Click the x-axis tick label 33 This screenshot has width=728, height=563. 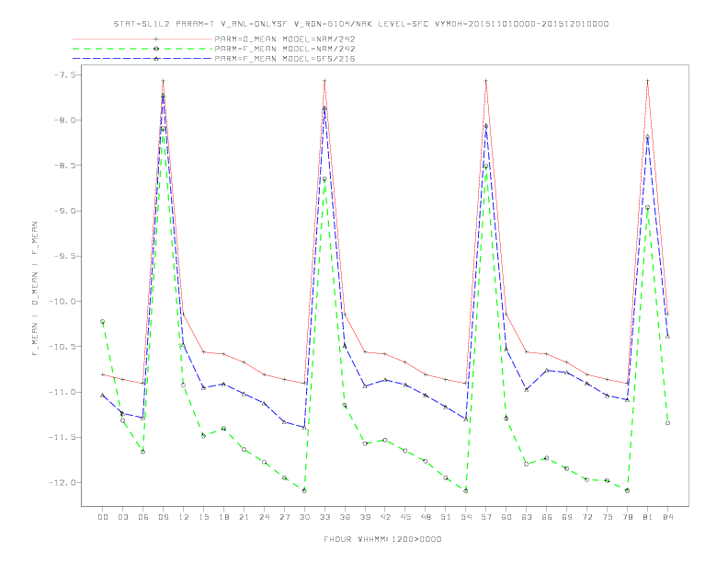coord(324,517)
